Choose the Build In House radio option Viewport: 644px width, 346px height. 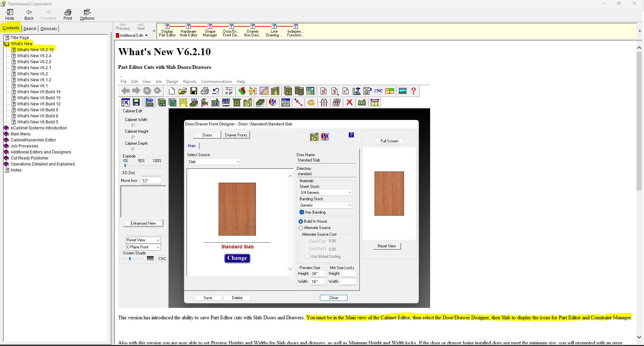click(x=301, y=221)
